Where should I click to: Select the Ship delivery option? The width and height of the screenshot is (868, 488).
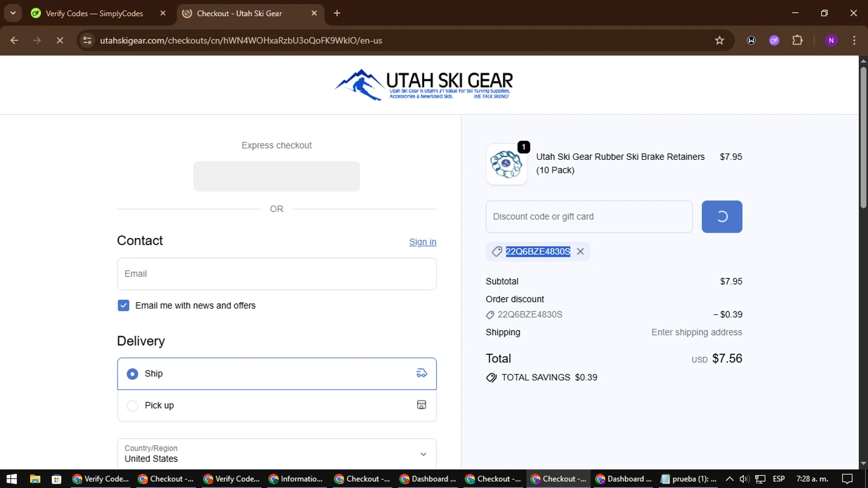click(x=277, y=374)
